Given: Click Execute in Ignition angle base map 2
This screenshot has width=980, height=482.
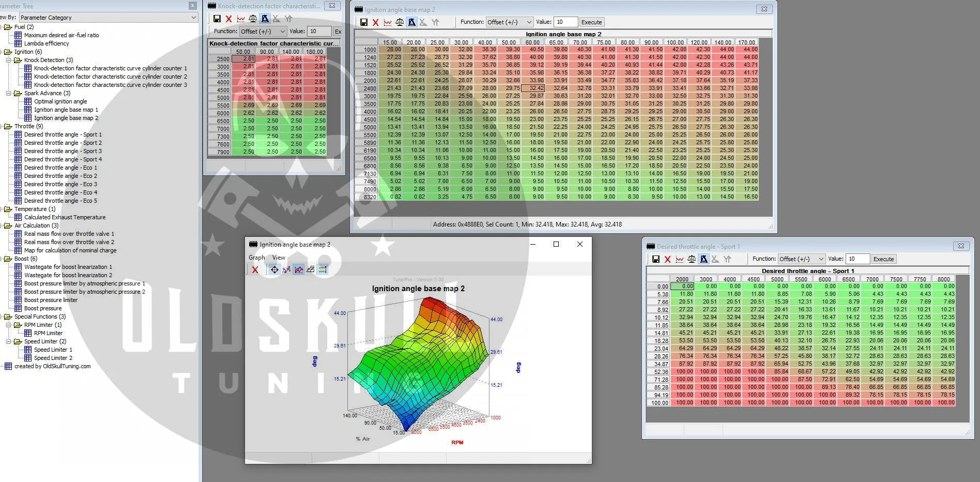Looking at the screenshot, I should click(591, 22).
